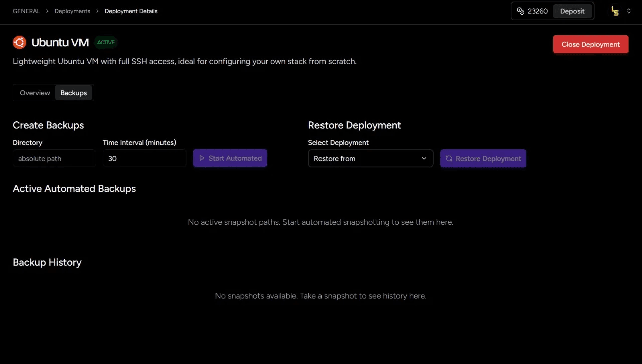Image resolution: width=642 pixels, height=364 pixels.
Task: Click the Restore Deployment button
Action: pos(483,158)
